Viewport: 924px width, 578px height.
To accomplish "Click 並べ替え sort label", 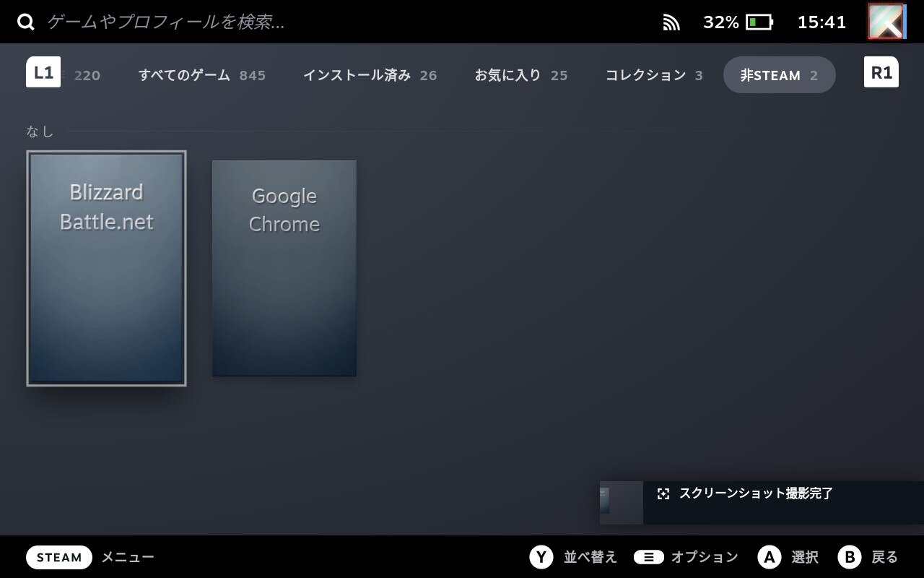I will (590, 557).
